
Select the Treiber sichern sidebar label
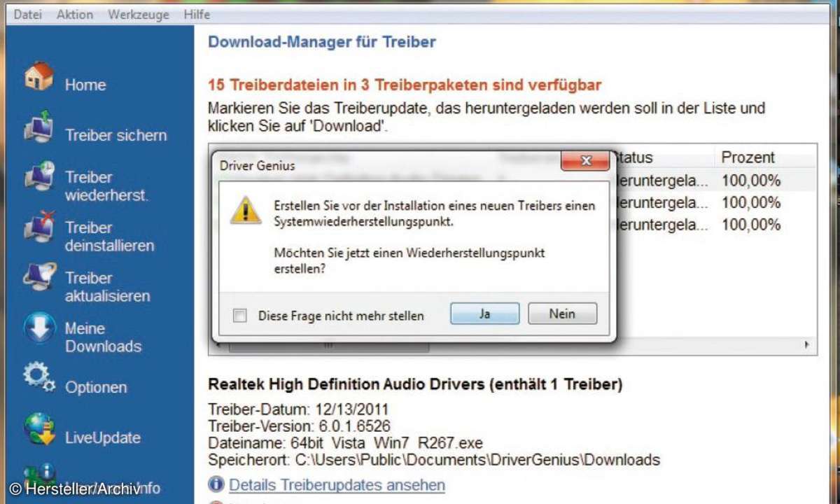pos(116,135)
